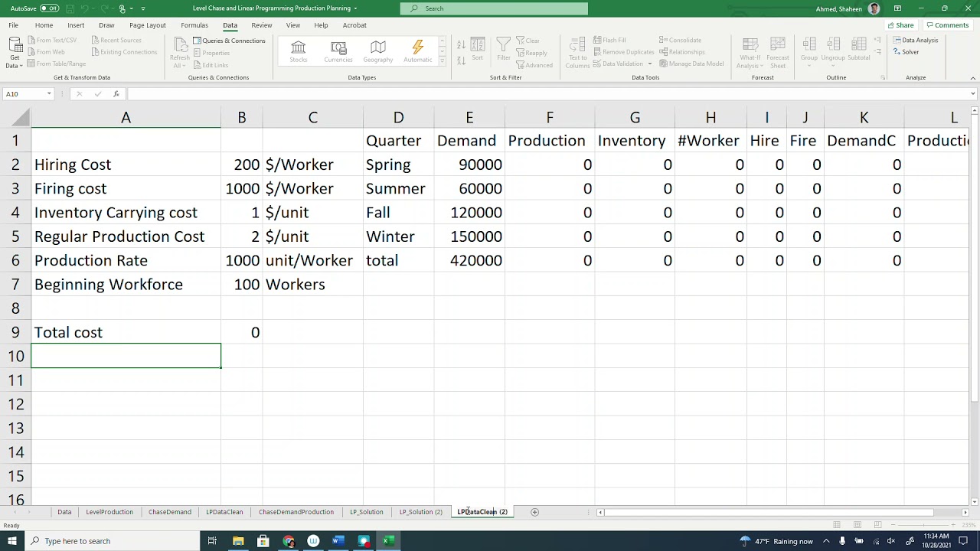Click Remove Duplicates command
980x551 pixels.
pyautogui.click(x=624, y=52)
